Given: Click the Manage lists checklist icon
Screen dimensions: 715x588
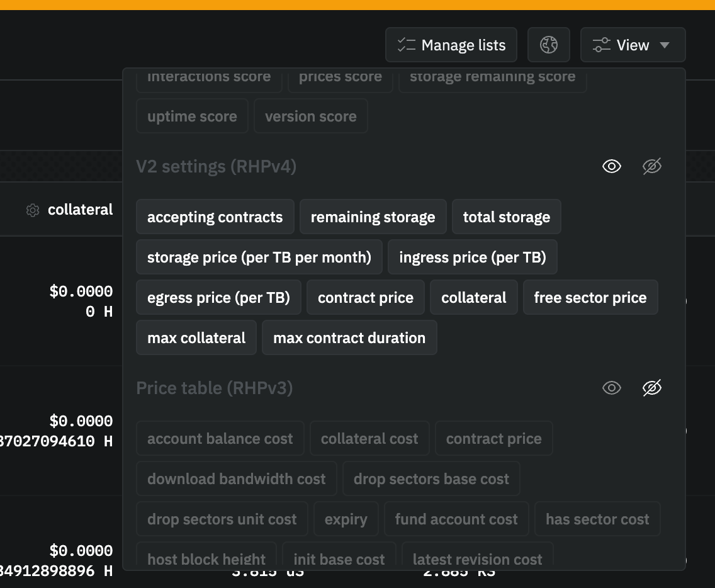Looking at the screenshot, I should click(x=407, y=45).
